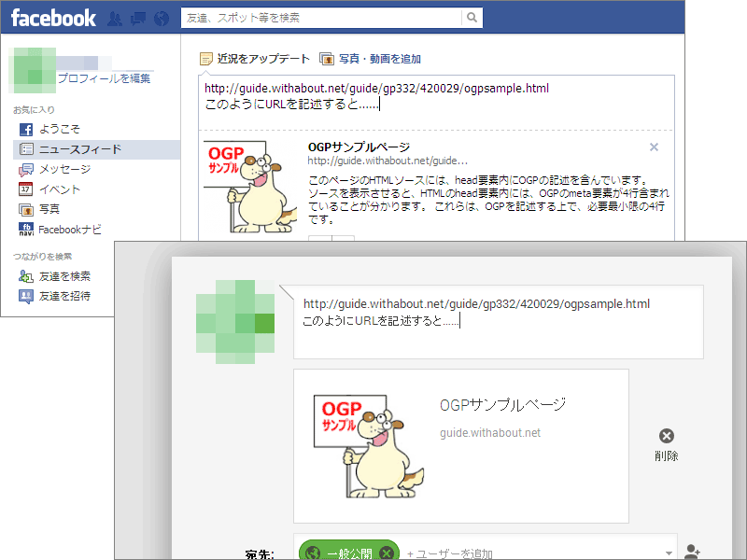
Task: Open プロフィールを編集 link
Action: tap(105, 78)
